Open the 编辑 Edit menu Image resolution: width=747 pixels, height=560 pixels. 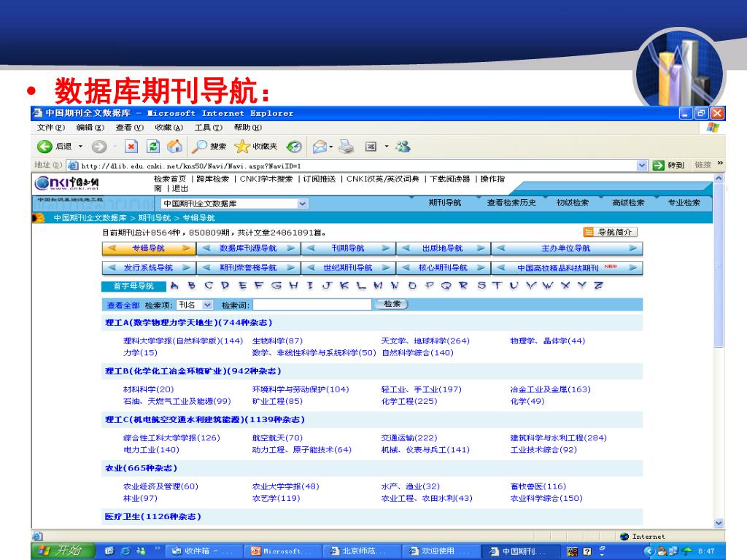coord(90,127)
